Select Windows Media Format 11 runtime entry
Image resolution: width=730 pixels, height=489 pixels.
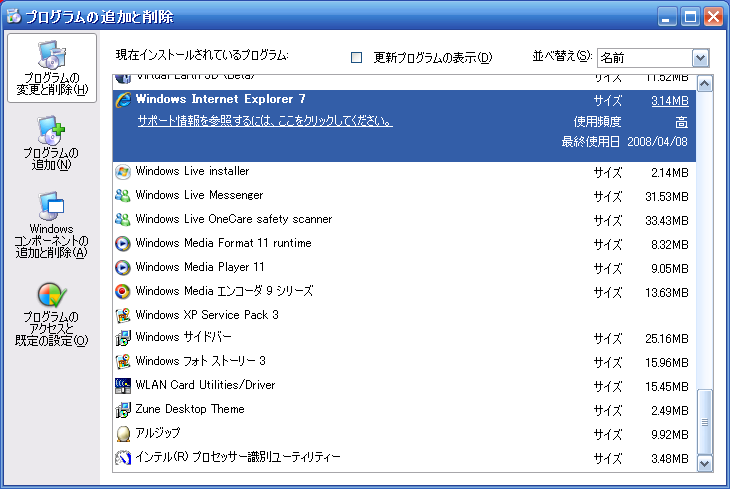coord(404,244)
